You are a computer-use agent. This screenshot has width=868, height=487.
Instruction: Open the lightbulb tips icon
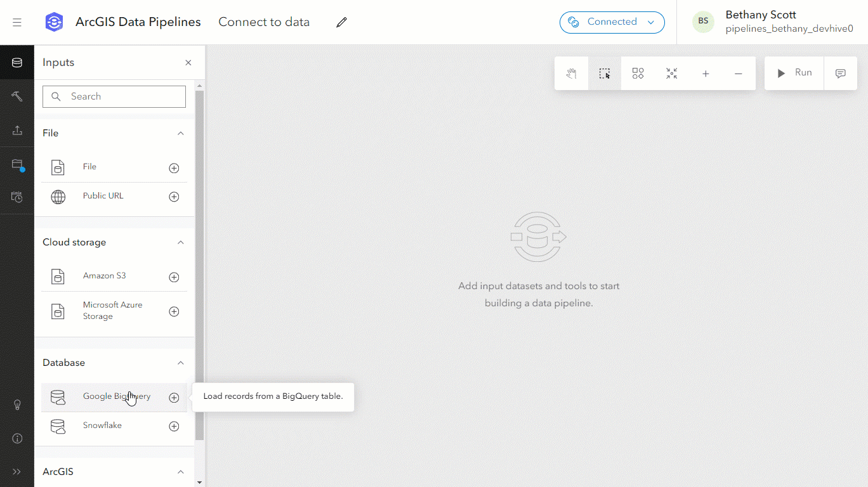[x=17, y=405]
